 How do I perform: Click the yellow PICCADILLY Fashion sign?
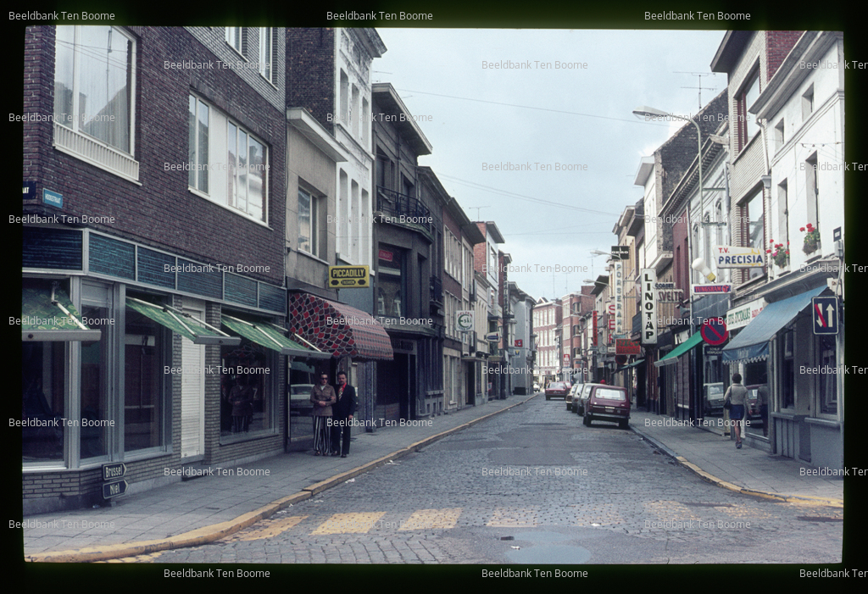click(348, 276)
